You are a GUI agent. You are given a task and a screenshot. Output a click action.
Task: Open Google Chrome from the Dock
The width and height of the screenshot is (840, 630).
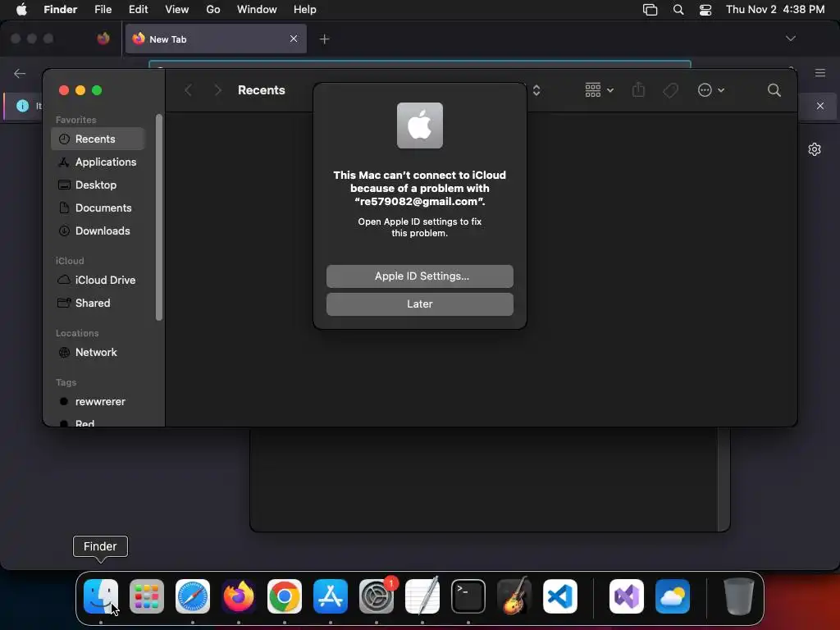pos(285,596)
